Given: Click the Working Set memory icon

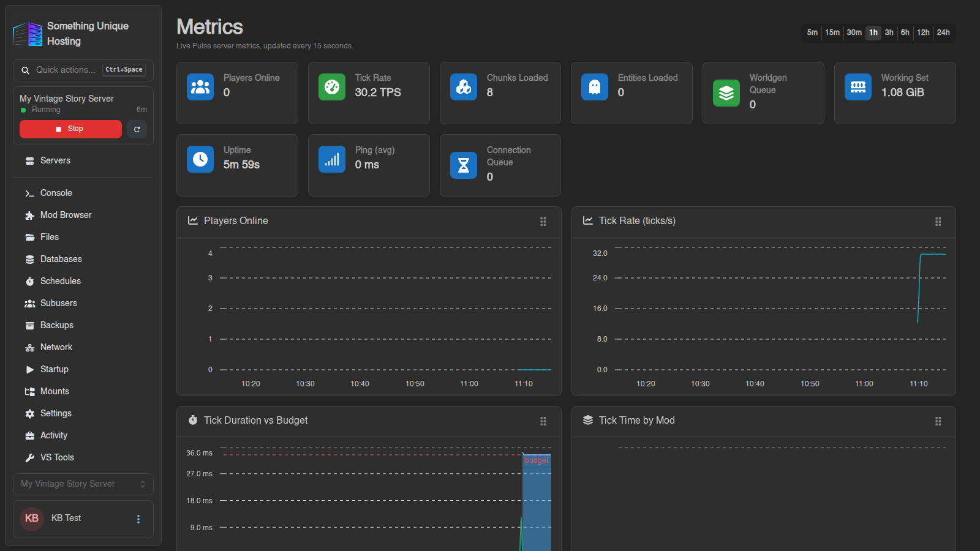Looking at the screenshot, I should 858,87.
